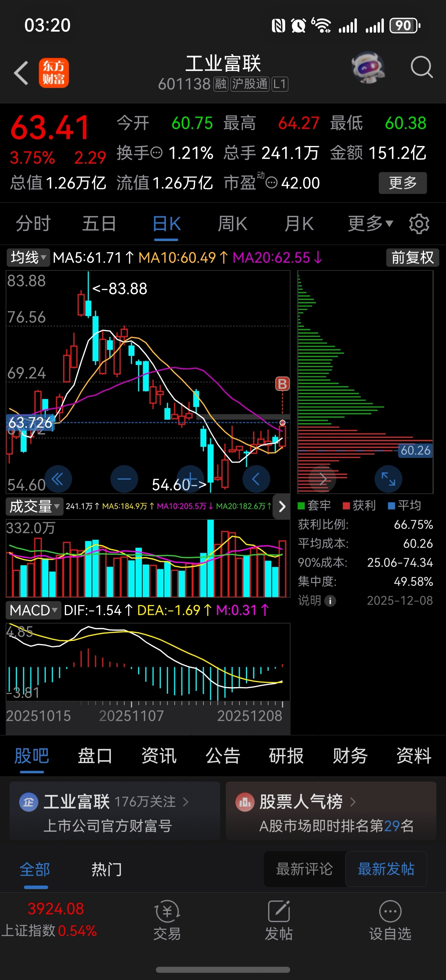Open chart settings gear icon
Viewport: 446px width, 980px height.
[x=419, y=224]
